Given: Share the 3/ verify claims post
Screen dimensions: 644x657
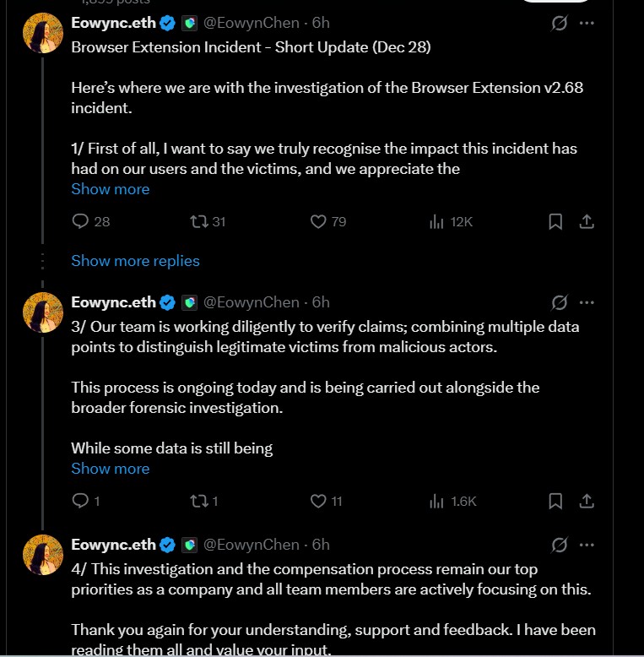Looking at the screenshot, I should coord(587,501).
